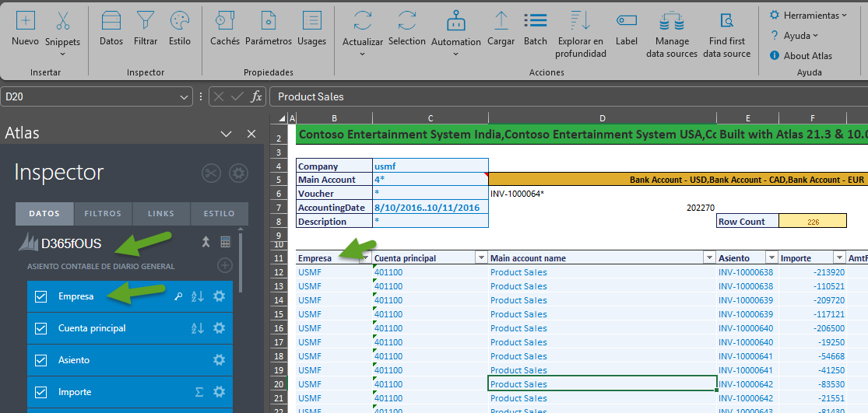This screenshot has width=868, height=413.
Task: Click the Batch list icon
Action: (x=536, y=21)
